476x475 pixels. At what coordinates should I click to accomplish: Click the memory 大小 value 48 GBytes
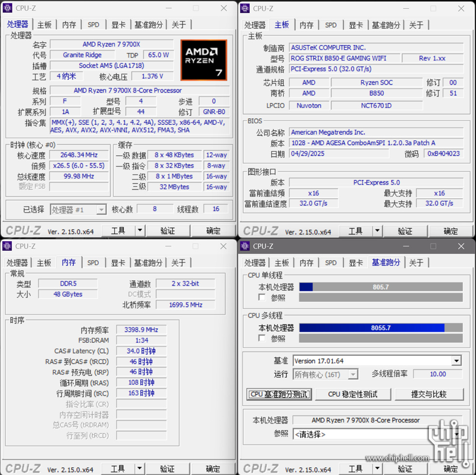68,294
